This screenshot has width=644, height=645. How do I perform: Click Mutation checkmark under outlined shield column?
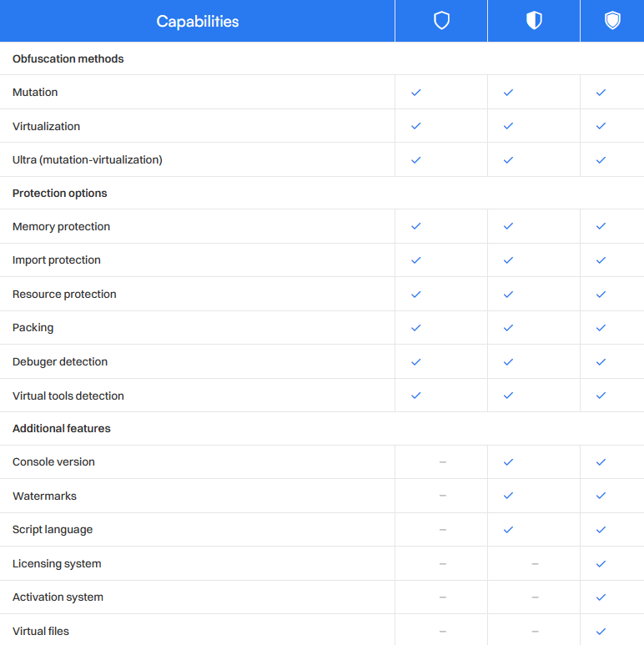[416, 93]
